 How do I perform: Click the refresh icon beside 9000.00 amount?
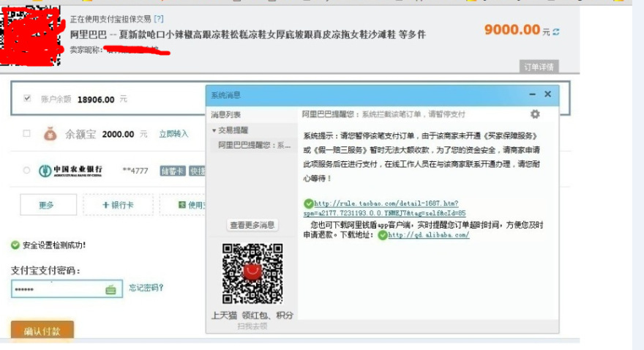(x=556, y=31)
